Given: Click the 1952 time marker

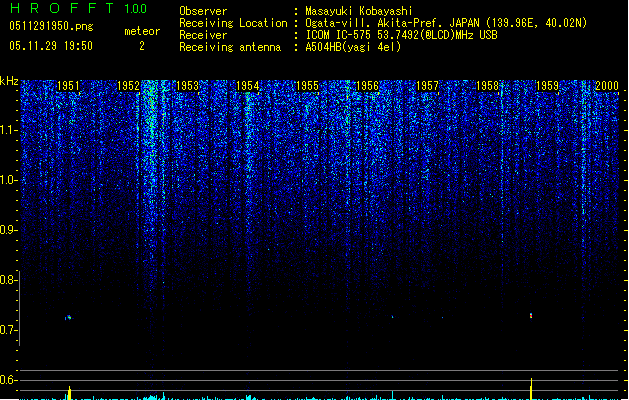Looking at the screenshot, I should tap(128, 86).
